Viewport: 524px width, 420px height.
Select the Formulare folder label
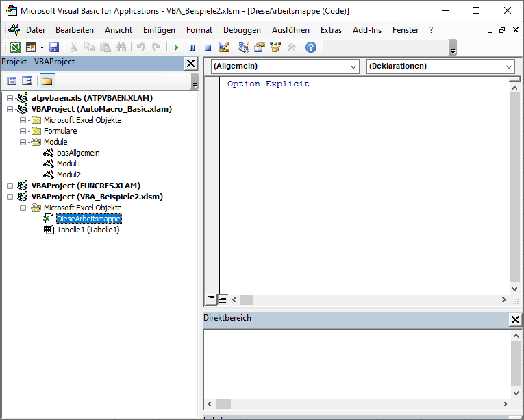[60, 131]
